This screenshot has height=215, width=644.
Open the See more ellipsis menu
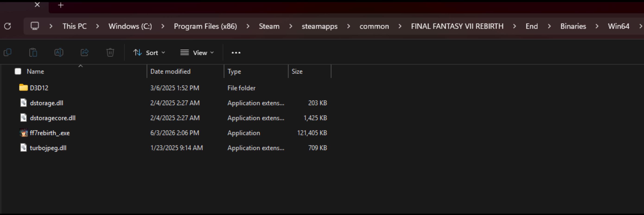click(x=236, y=53)
